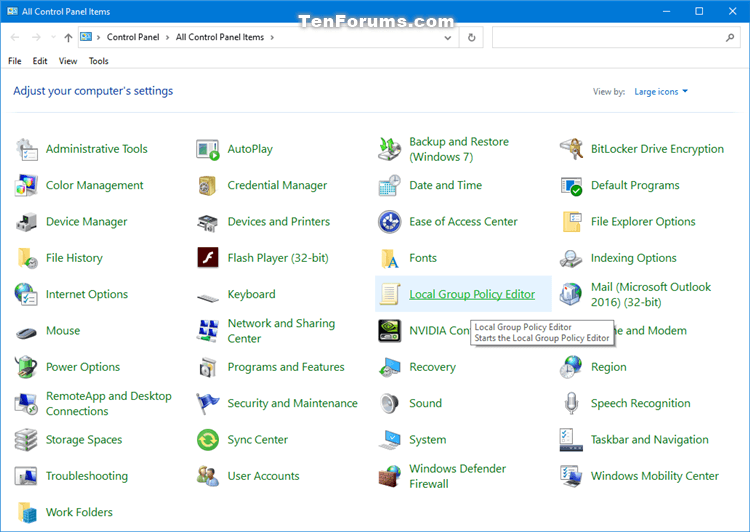This screenshot has height=532, width=750.
Task: Open the Region globe icon
Action: [571, 367]
